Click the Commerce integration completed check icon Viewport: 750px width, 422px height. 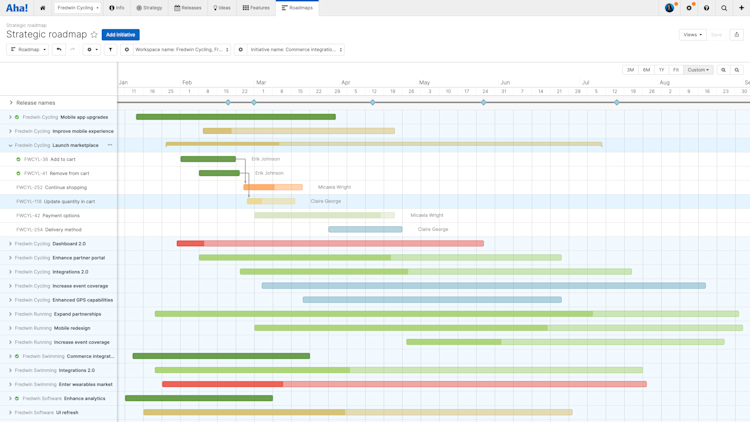(x=17, y=356)
